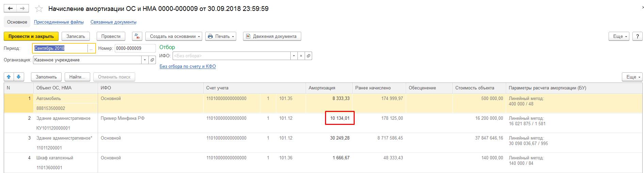
Task: Go forward with the right arrow button
Action: click(22, 9)
